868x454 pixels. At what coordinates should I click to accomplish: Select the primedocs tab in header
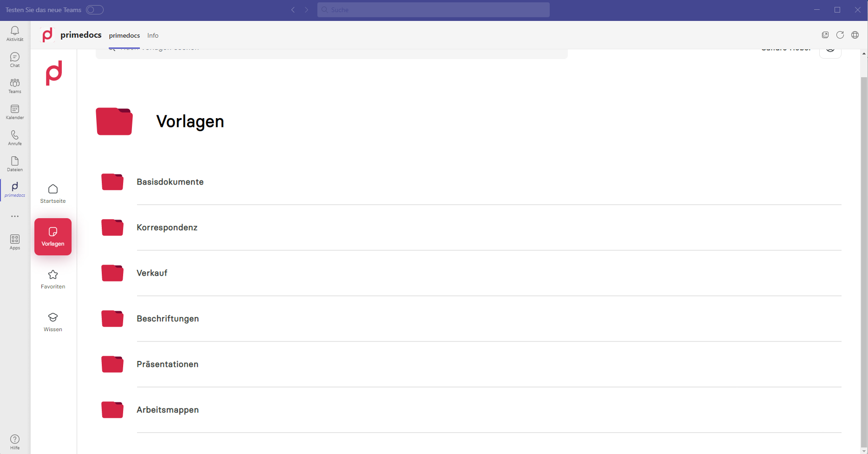click(x=124, y=35)
